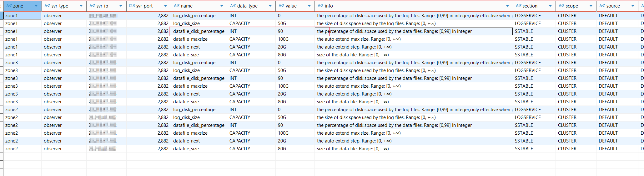The height and width of the screenshot is (176, 644).
Task: Select INT data type in zone3 datafile_disk_percentage row
Action: (251, 78)
